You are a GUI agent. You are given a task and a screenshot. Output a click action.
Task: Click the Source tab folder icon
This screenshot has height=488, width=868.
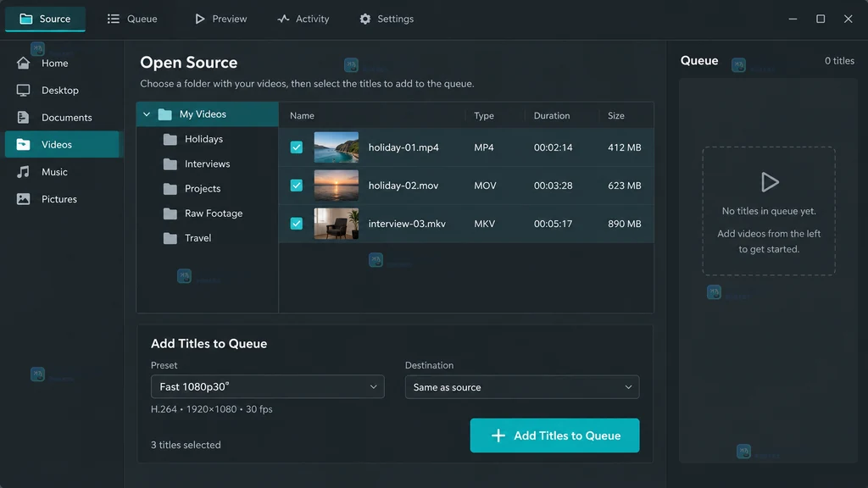[x=26, y=19]
